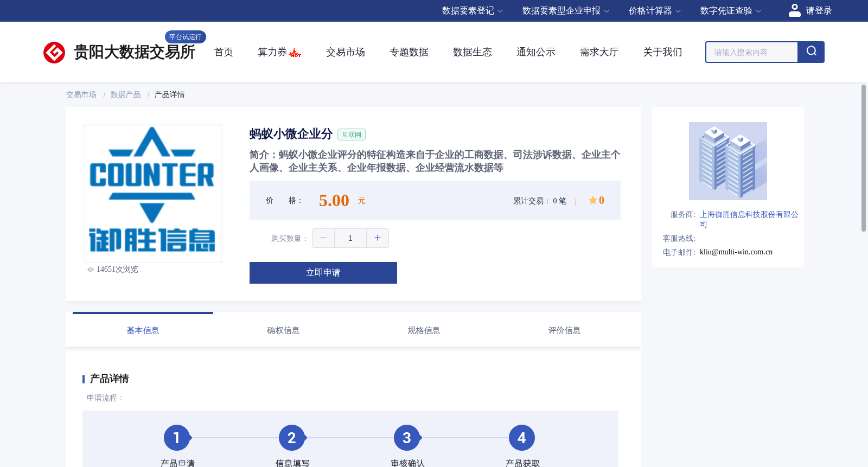This screenshot has height=467, width=868.
Task: Click the 平台试运行 badge
Action: (186, 37)
